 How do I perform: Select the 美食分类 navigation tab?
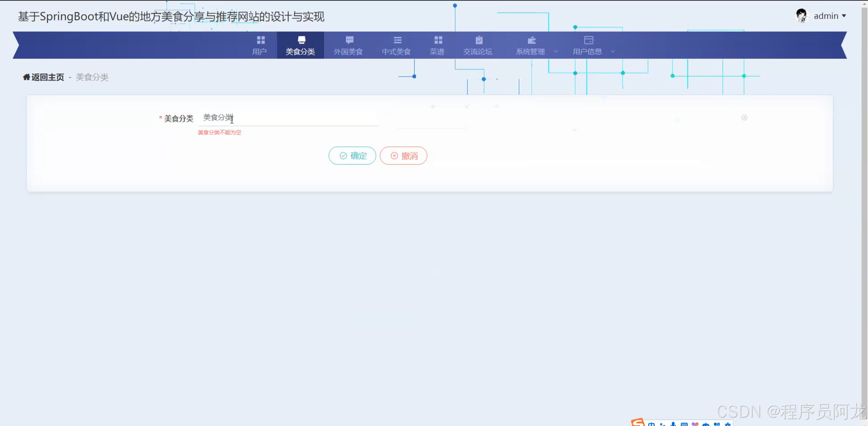point(300,45)
